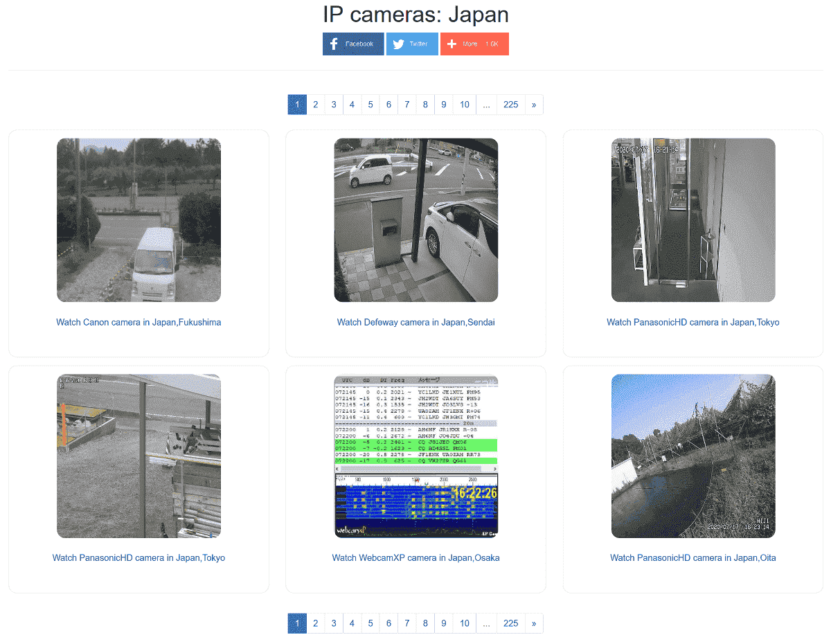Screen dimensions: 831x644
Task: Select page 3 in bottom pagination
Action: pyautogui.click(x=334, y=623)
